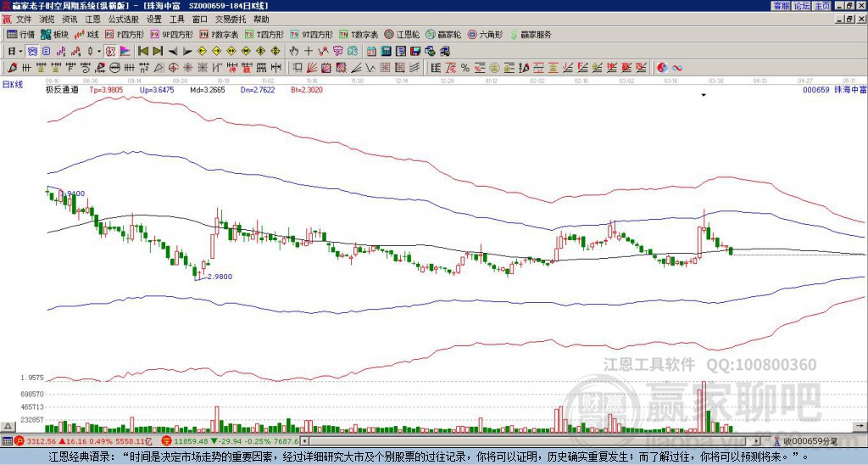This screenshot has width=868, height=465.
Task: Select the crosshair cursor tool
Action: pos(309,52)
